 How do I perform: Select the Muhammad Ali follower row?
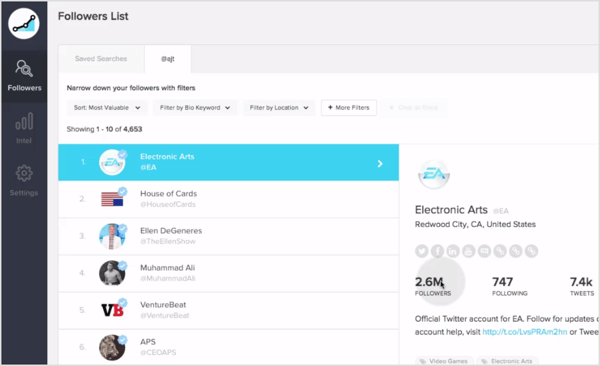tap(228, 273)
